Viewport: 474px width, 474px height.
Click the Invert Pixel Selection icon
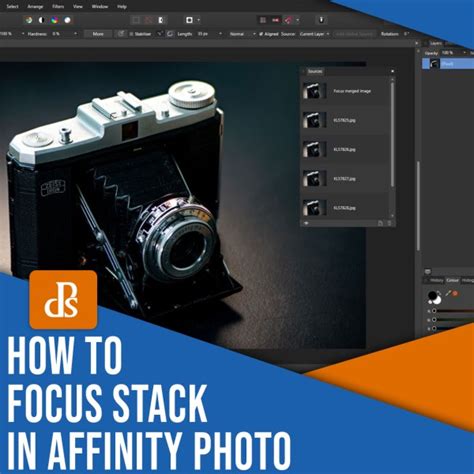pyautogui.click(x=161, y=20)
